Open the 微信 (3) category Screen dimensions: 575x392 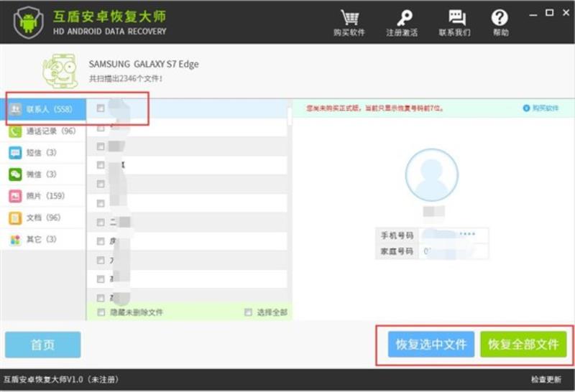pos(43,174)
